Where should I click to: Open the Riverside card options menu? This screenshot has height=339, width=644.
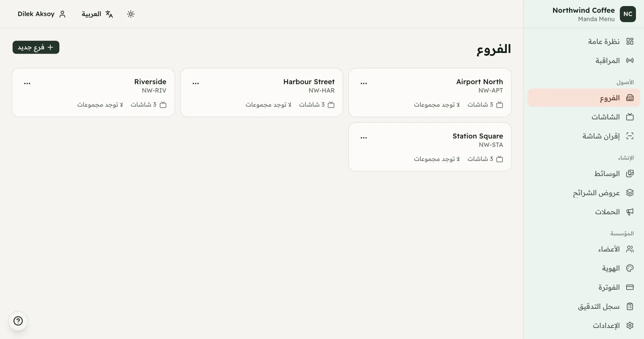pos(27,83)
